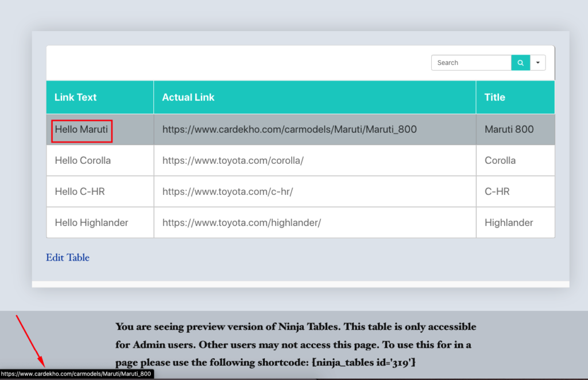This screenshot has width=588, height=380.
Task: Focus the Search input field
Action: (471, 63)
